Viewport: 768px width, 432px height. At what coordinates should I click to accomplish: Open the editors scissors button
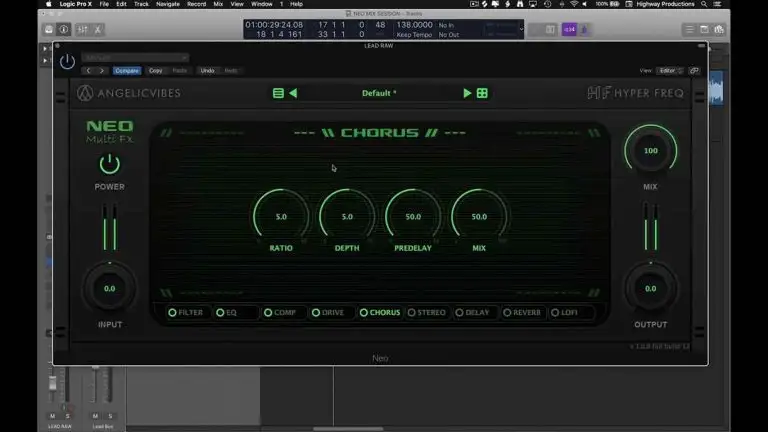tap(97, 29)
